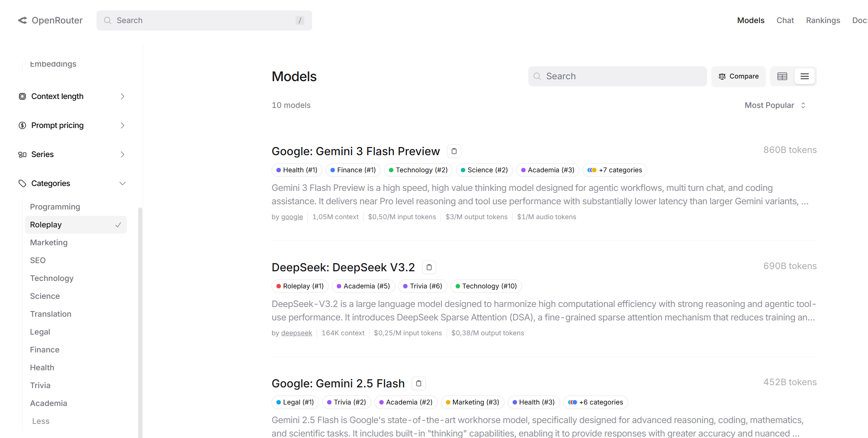Click the slash shortcut badge
Image resolution: width=868 pixels, height=438 pixels.
click(300, 20)
